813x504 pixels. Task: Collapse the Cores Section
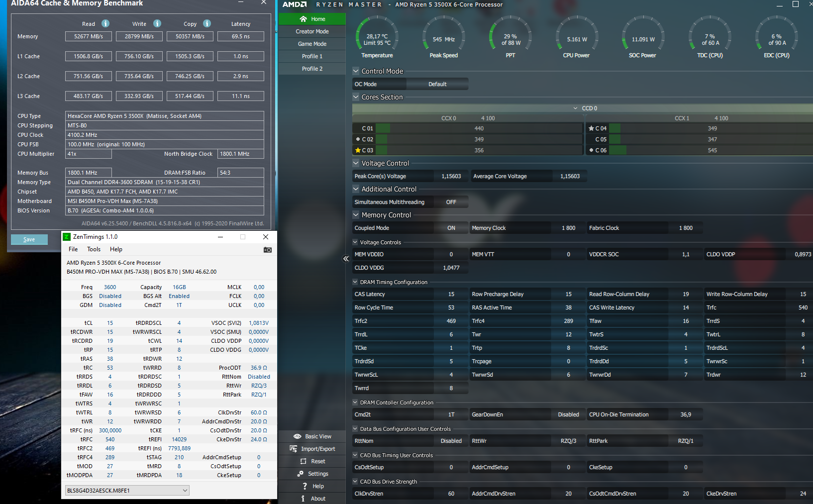point(356,97)
